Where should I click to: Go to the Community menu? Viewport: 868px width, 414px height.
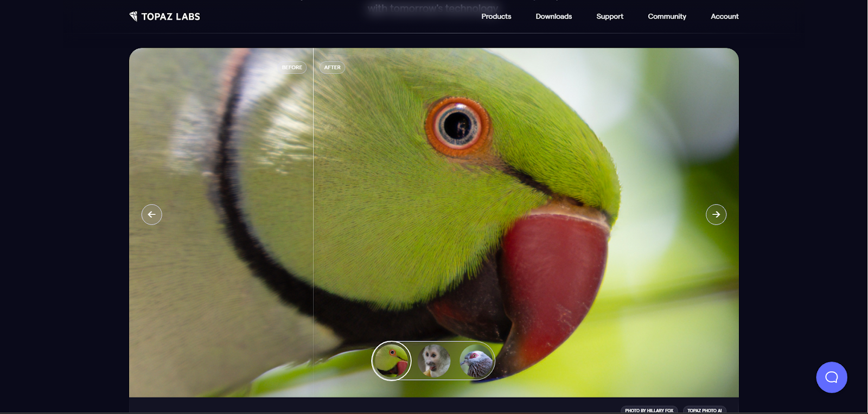(x=667, y=16)
